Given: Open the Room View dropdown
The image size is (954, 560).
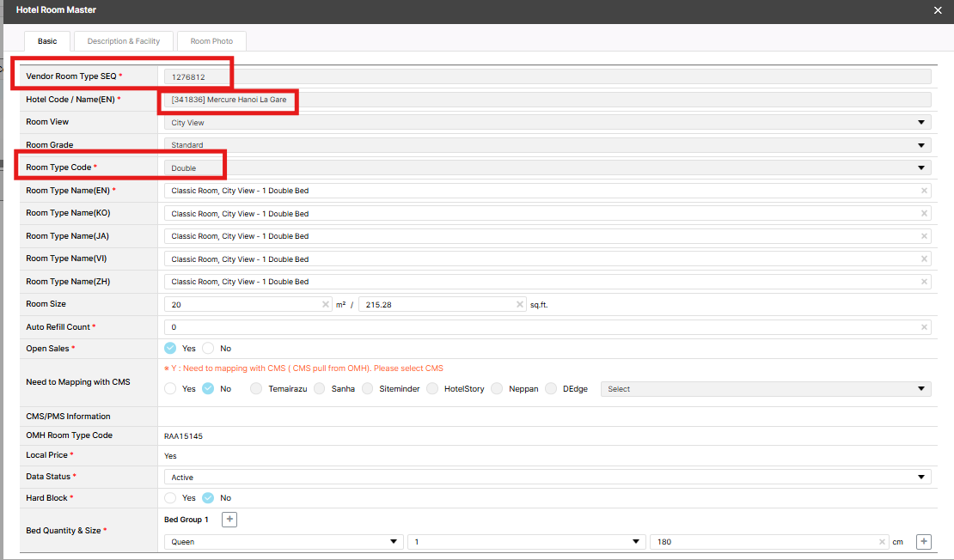Looking at the screenshot, I should point(547,123).
